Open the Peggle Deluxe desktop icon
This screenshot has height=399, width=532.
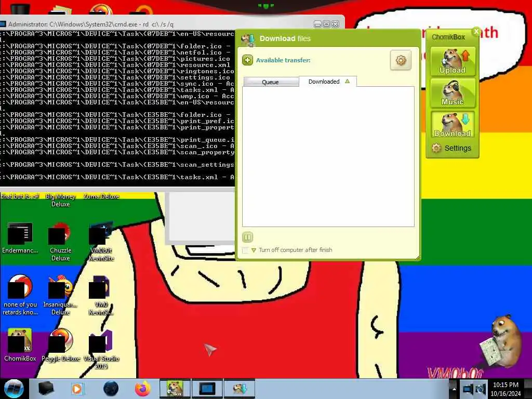61,345
